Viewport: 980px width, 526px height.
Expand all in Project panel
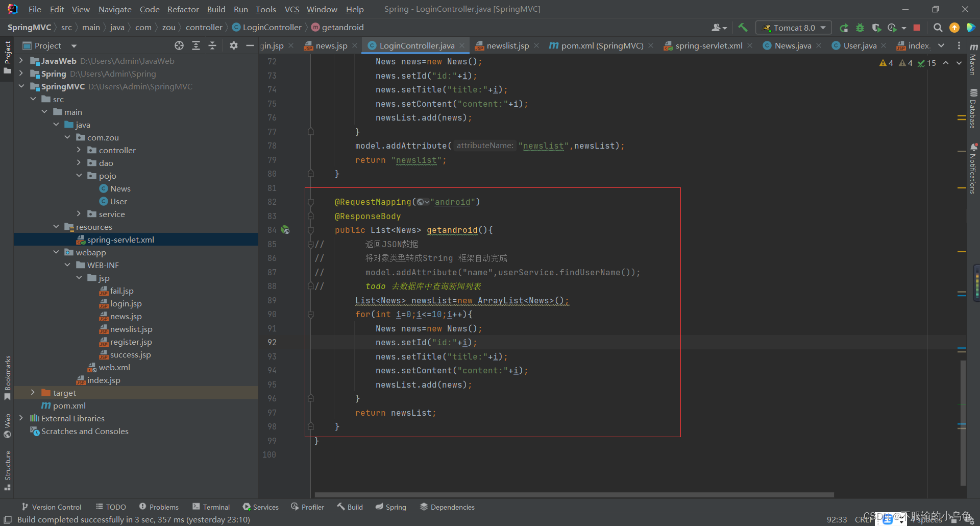point(196,45)
